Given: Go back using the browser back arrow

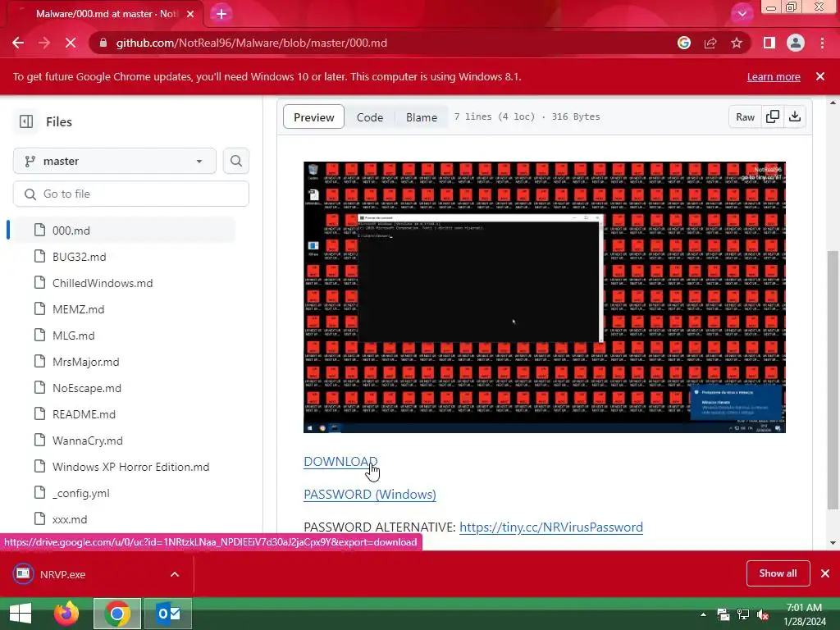Looking at the screenshot, I should tap(18, 43).
